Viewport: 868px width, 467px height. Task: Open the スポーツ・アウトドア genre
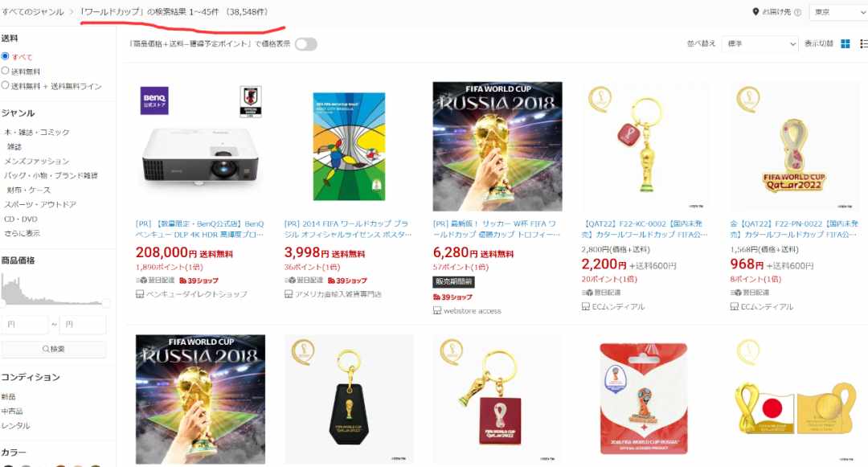[40, 204]
